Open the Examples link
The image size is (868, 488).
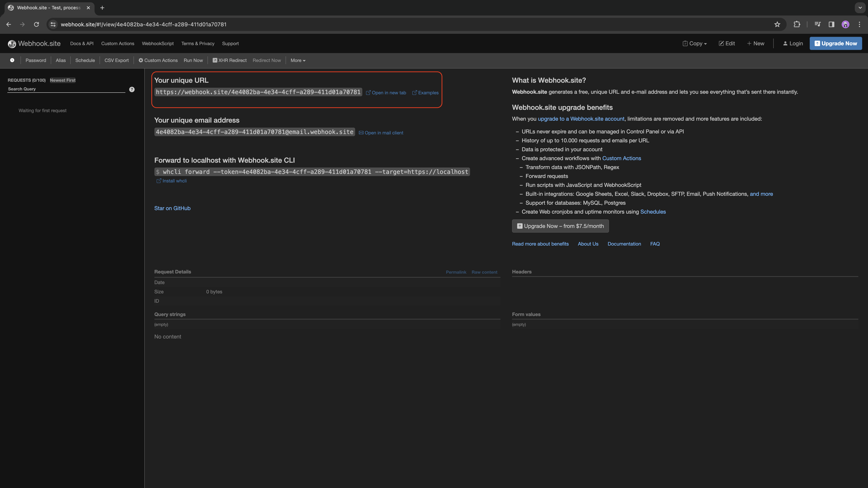click(x=425, y=93)
